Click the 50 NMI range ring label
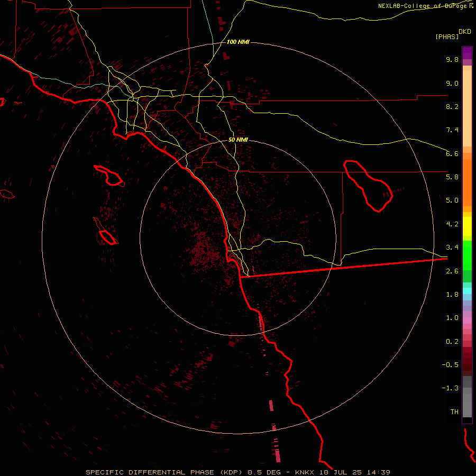This screenshot has height=476, width=476. [238, 140]
